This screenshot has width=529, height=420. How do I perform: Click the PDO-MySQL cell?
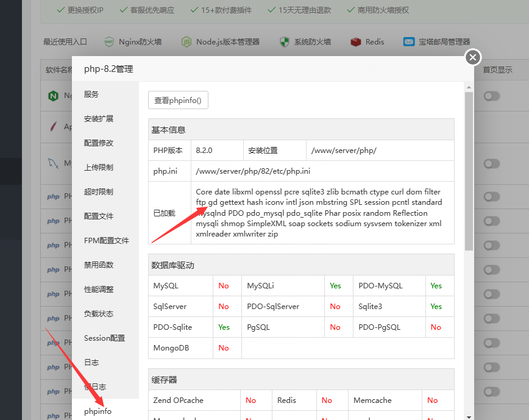tap(389, 286)
